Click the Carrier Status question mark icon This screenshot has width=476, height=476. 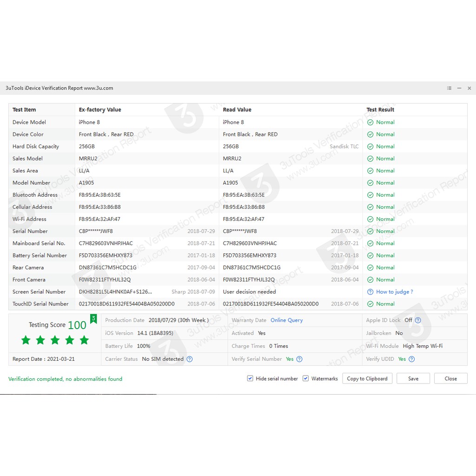tap(190, 359)
